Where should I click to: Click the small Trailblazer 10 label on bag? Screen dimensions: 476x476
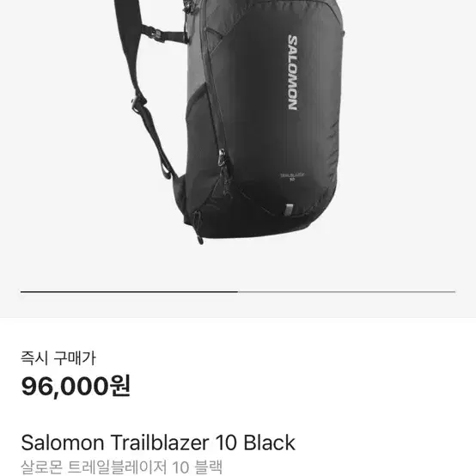click(x=292, y=177)
